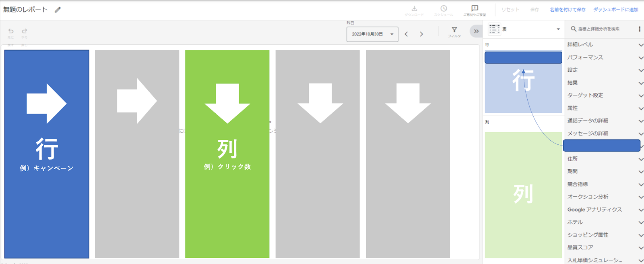Screen dimensions: 644x264
Task: Click ダッシュボードに追加 link
Action: click(x=615, y=10)
